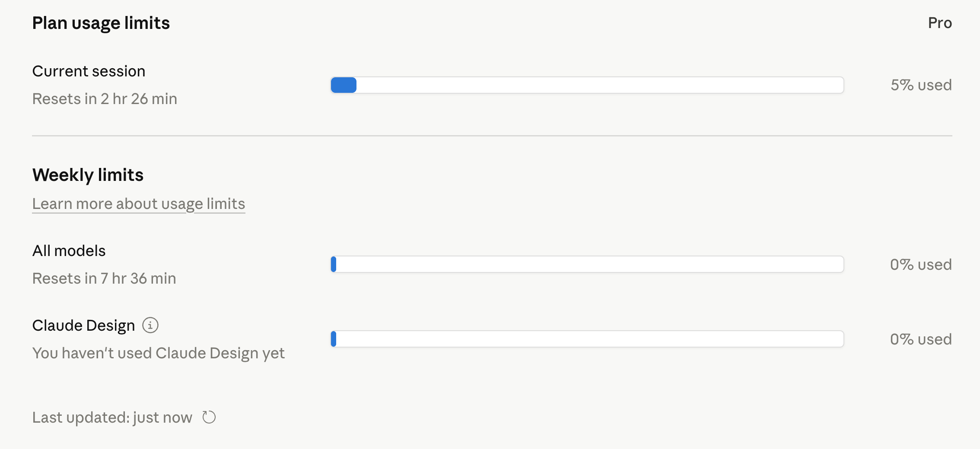Viewport: 980px width, 449px height.
Task: Click the Pro plan label
Action: tap(940, 23)
